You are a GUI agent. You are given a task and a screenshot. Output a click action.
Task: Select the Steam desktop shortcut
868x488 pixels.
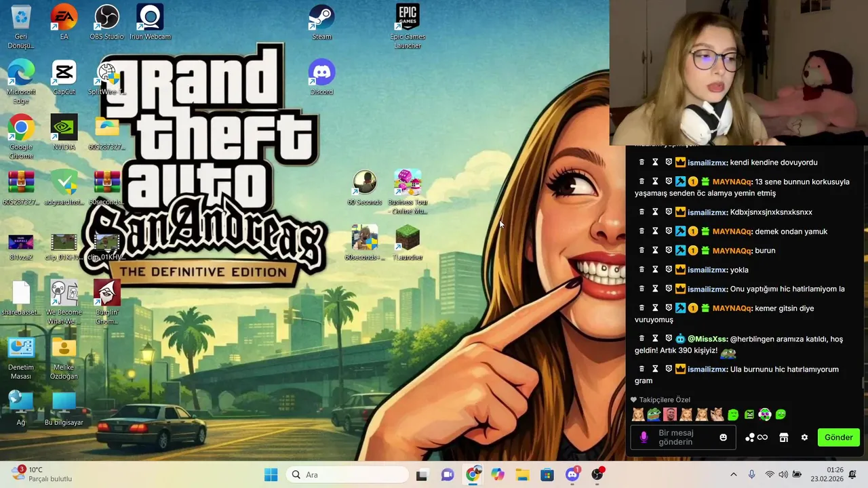tap(321, 22)
